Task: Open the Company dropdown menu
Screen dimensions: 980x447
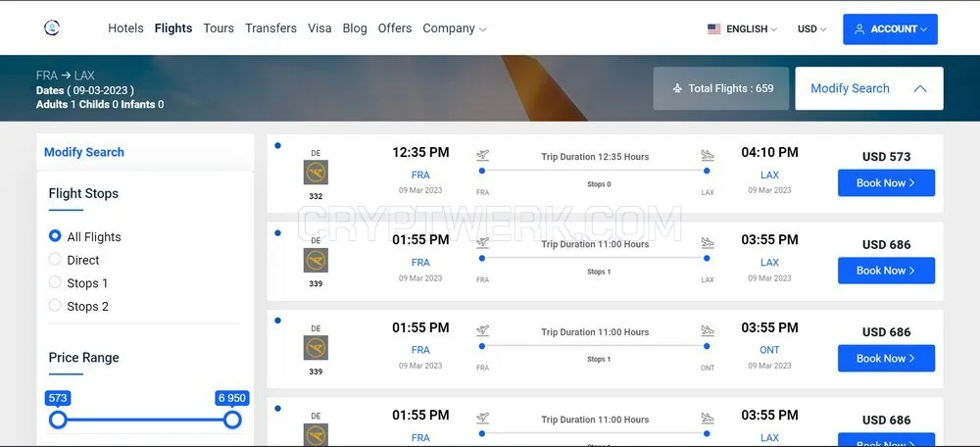Action: pyautogui.click(x=455, y=28)
